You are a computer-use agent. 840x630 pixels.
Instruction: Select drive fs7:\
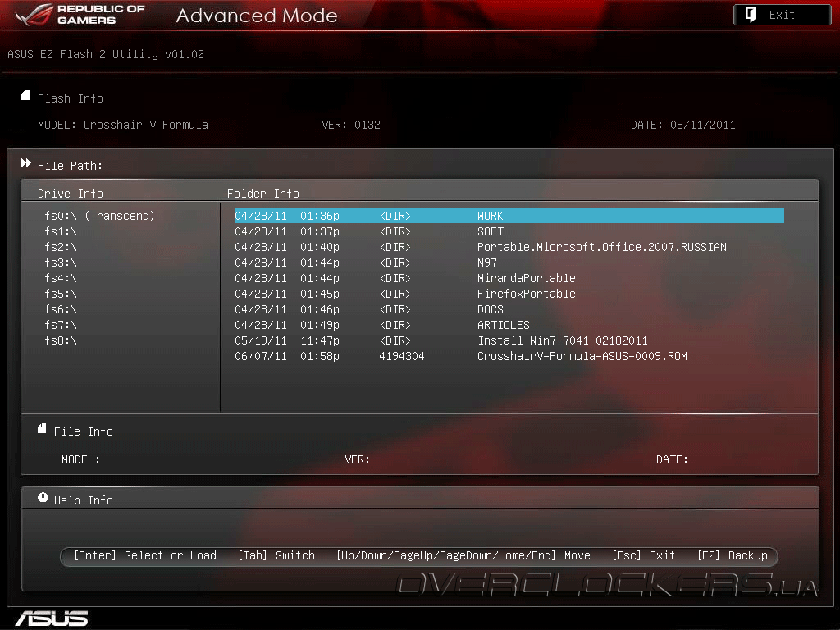pos(61,325)
